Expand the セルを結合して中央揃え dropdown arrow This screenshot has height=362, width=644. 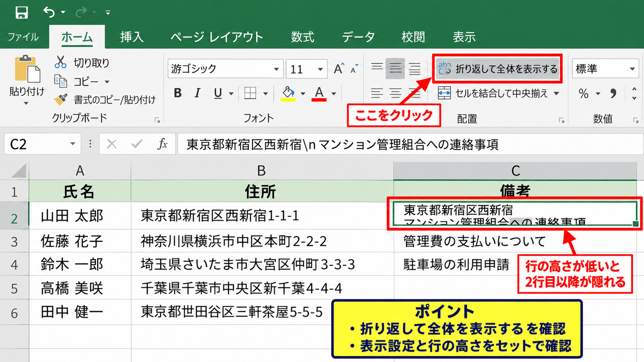pyautogui.click(x=556, y=93)
